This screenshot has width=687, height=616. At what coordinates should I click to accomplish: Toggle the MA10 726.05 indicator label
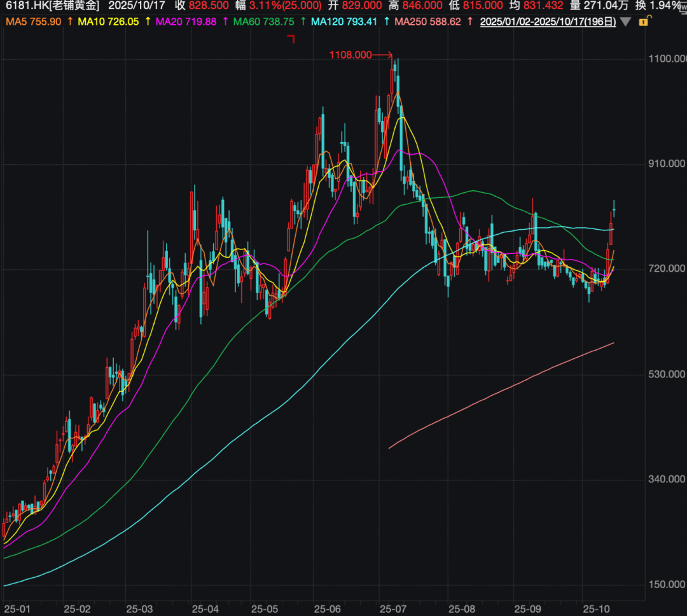pyautogui.click(x=108, y=22)
